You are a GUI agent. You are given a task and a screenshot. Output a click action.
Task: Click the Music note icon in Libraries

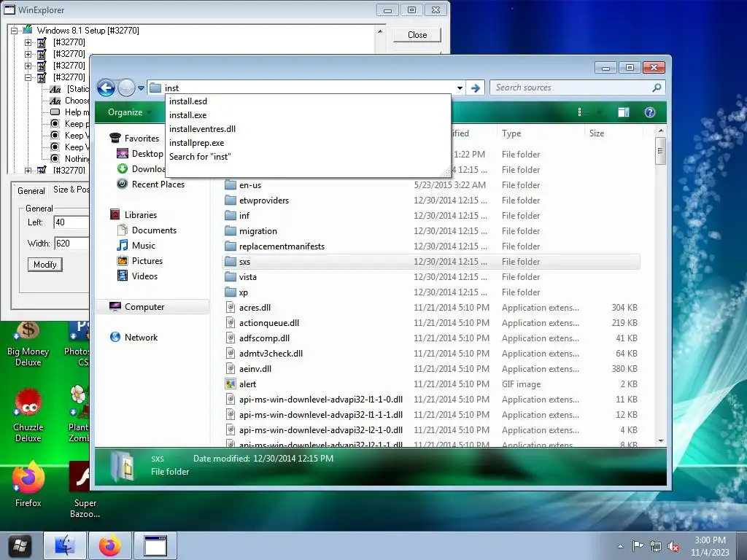tap(123, 245)
